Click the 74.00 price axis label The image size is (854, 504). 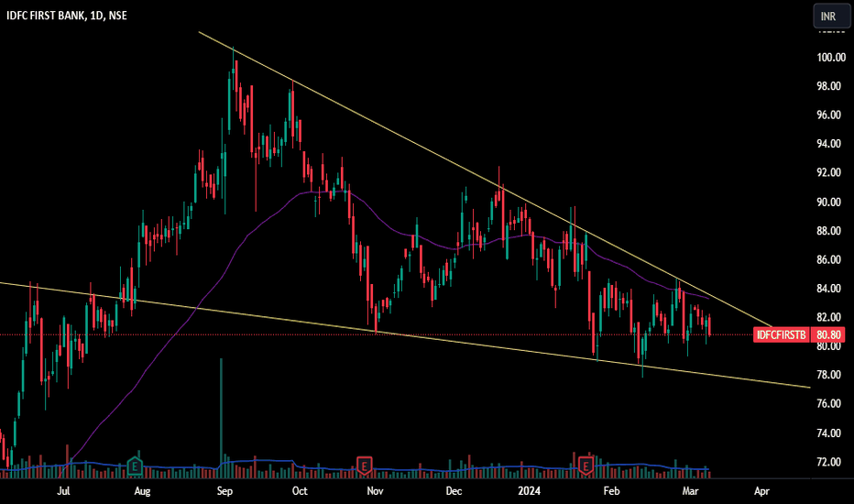tap(829, 433)
